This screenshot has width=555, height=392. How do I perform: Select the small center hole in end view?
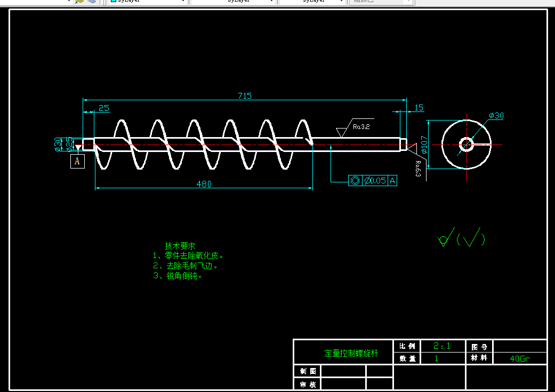(x=466, y=145)
